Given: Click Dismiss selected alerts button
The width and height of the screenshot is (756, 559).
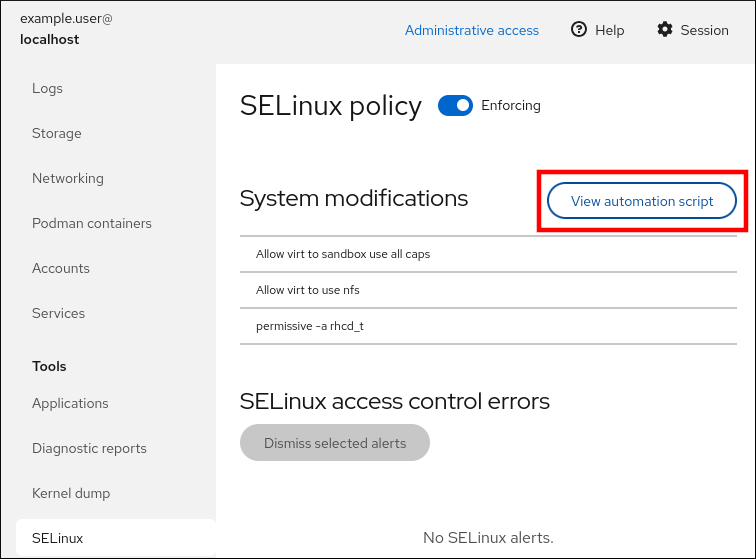Looking at the screenshot, I should click(335, 443).
